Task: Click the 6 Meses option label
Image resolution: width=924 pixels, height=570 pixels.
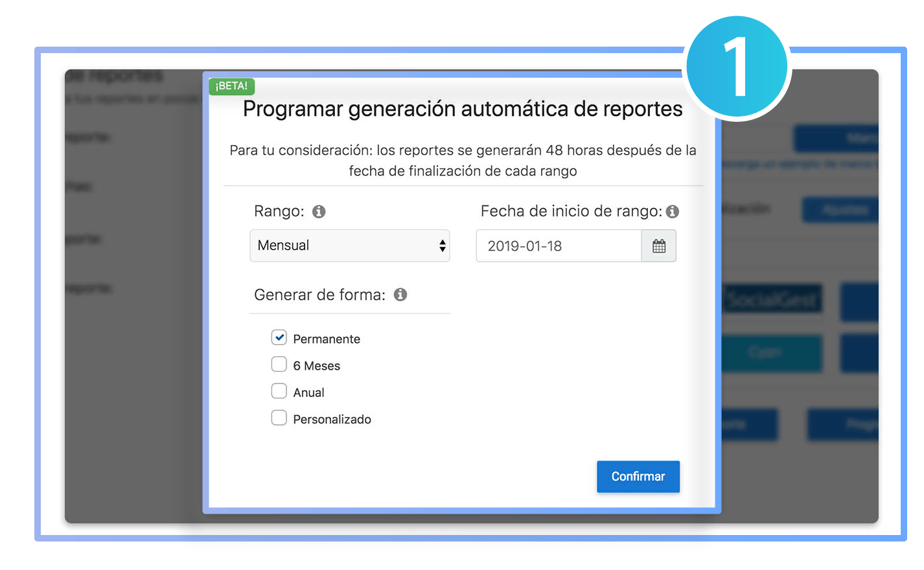Action: 317,366
